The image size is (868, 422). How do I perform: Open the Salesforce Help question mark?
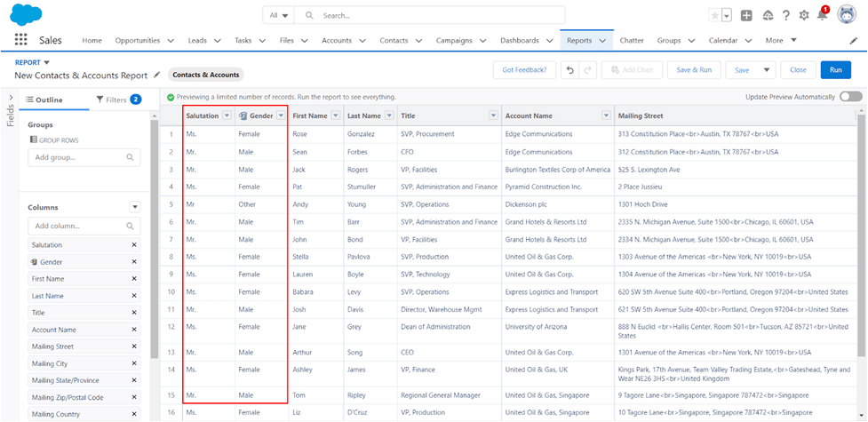coord(786,15)
